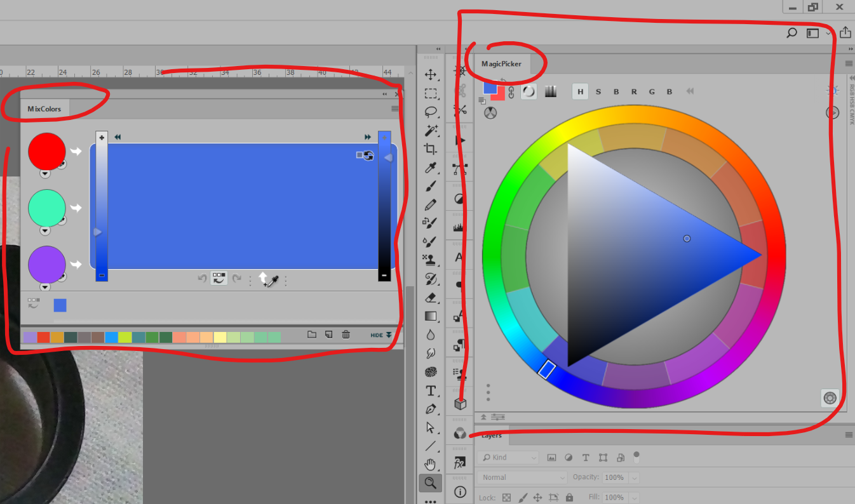Click the Photoshop search magnifier icon

coord(791,33)
